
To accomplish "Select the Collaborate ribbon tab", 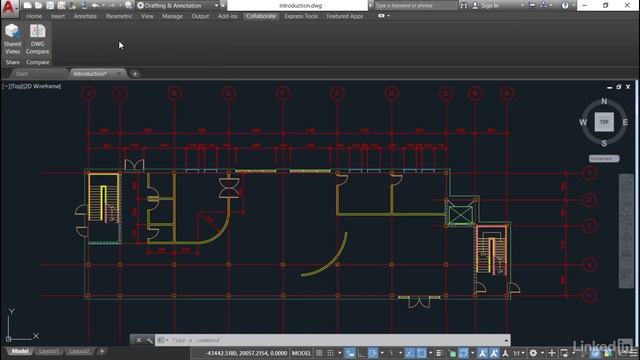I will 261,16.
